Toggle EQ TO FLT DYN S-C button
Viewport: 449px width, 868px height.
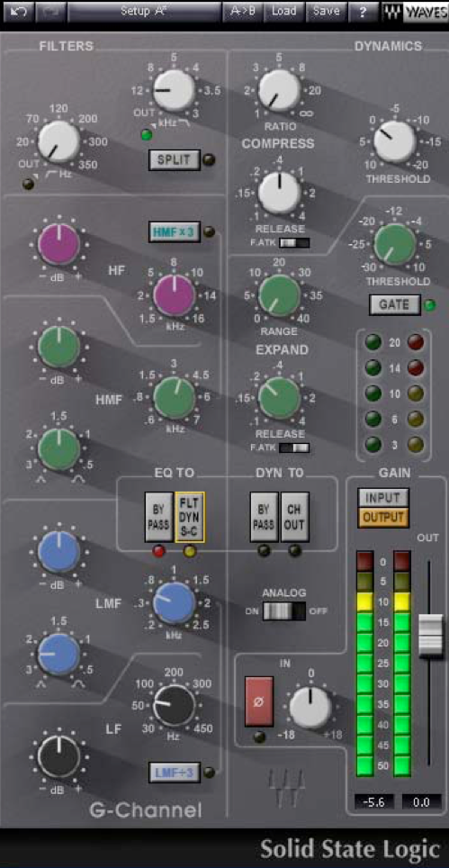pos(190,517)
